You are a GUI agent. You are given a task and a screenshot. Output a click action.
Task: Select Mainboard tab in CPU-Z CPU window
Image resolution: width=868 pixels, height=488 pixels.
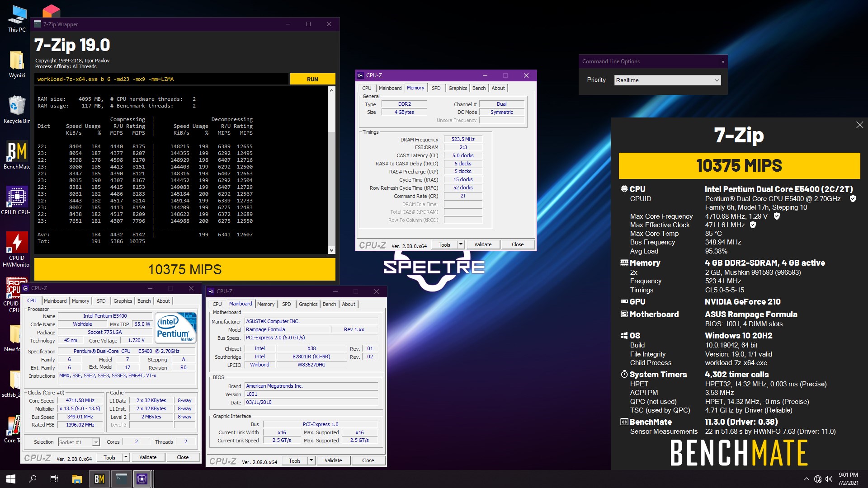tap(55, 301)
